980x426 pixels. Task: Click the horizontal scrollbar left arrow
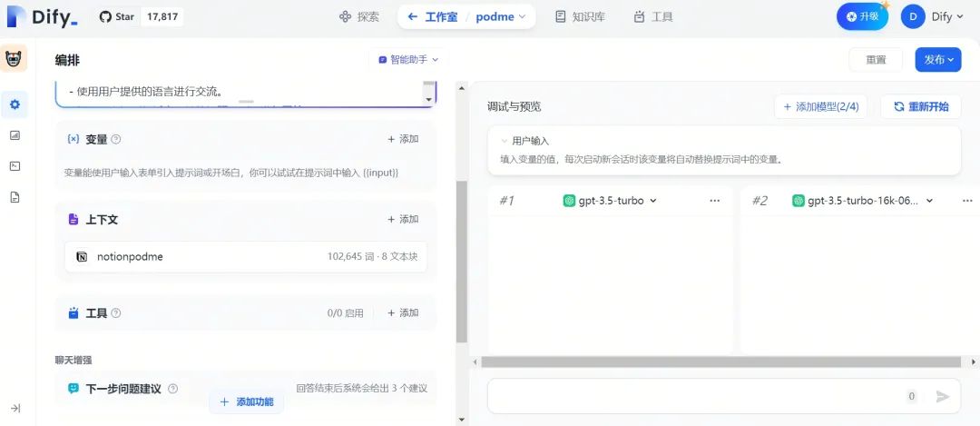click(475, 362)
